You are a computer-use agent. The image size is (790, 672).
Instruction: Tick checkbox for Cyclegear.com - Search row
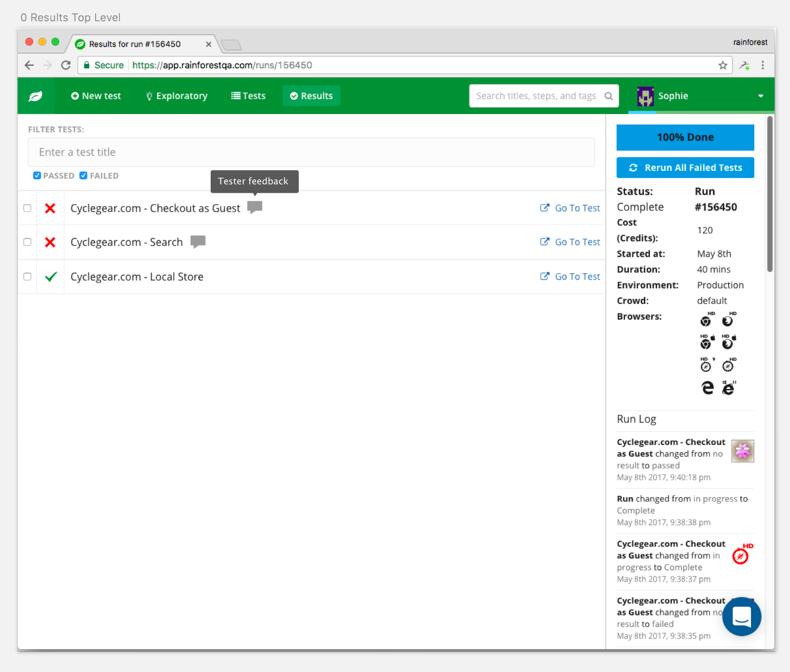27,242
